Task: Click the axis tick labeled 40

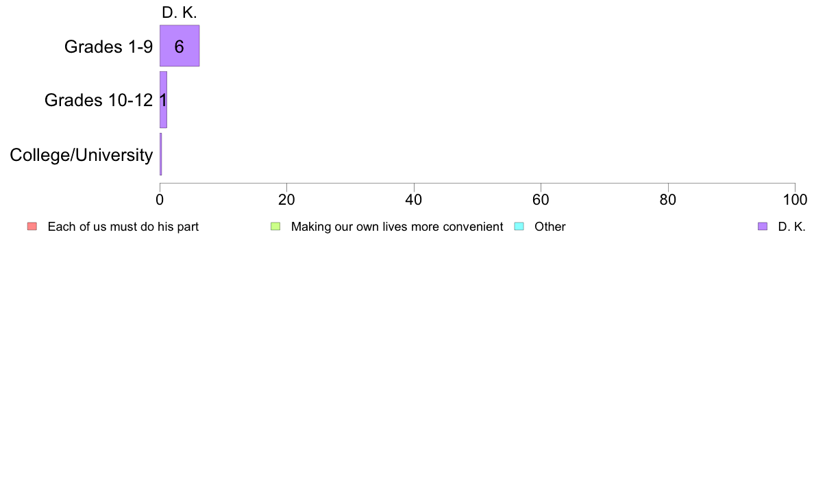Action: point(414,200)
